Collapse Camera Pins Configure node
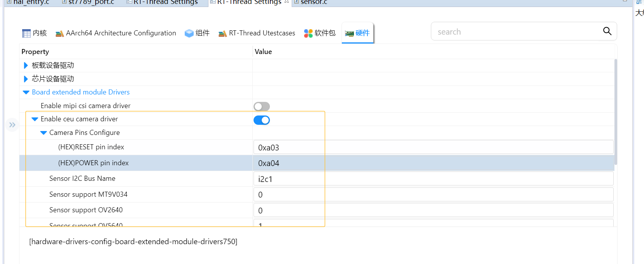 point(44,133)
